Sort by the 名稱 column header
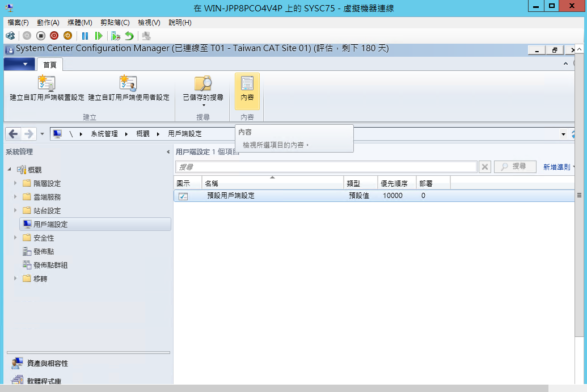Screen dimensions: 587x392 [x=273, y=183]
